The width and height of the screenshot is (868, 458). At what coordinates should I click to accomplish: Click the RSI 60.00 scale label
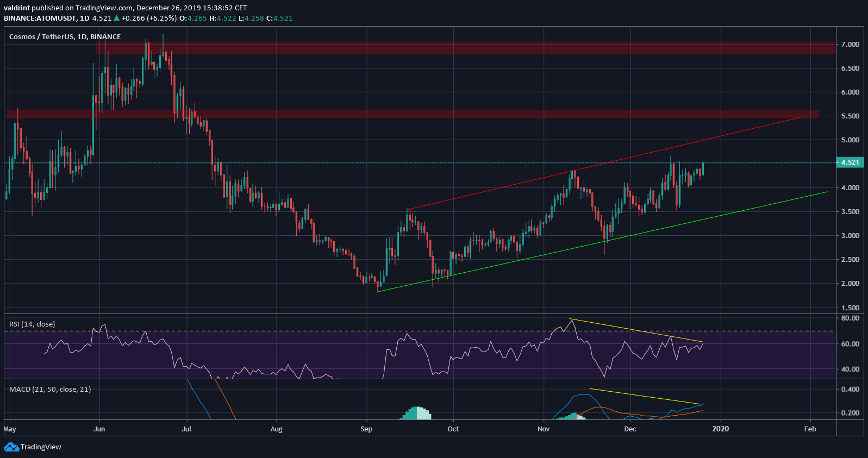click(x=850, y=343)
